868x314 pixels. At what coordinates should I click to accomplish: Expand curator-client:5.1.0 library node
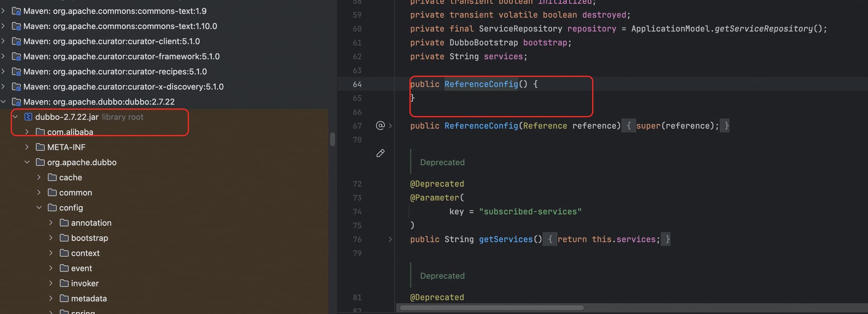pyautogui.click(x=3, y=41)
